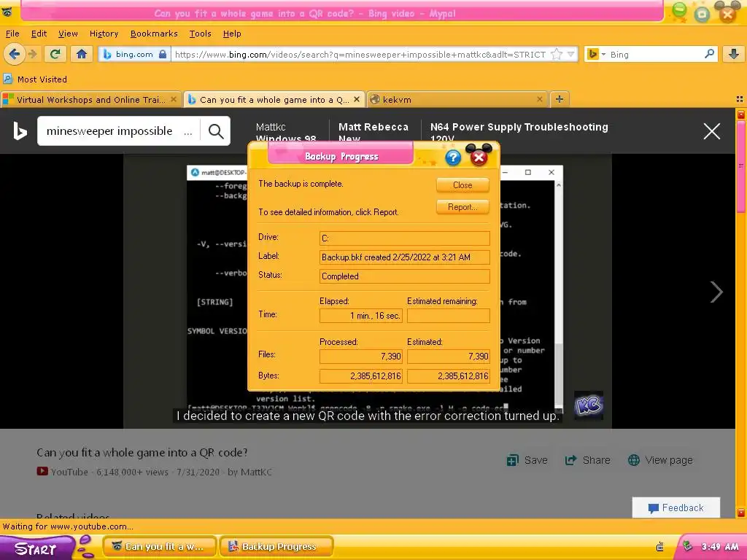Open the downloads arrow button
Viewport: 747px width, 560px height.
pyautogui.click(x=734, y=54)
